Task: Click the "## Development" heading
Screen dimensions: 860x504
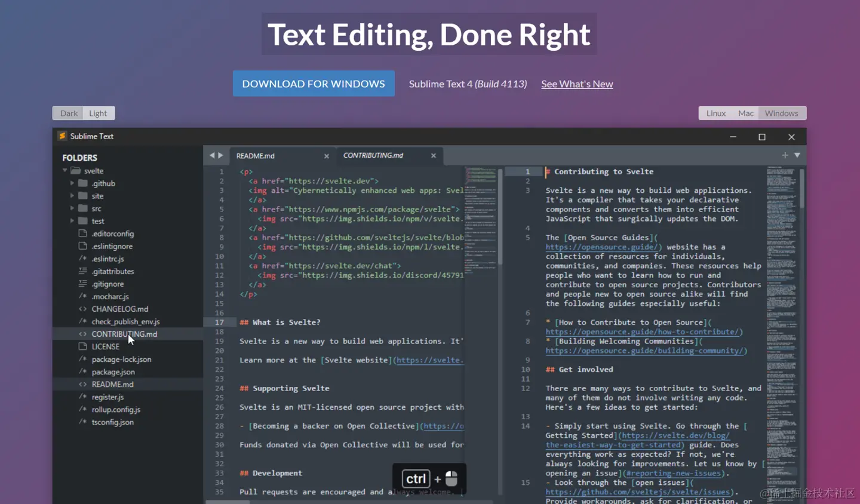Action: [x=271, y=473]
